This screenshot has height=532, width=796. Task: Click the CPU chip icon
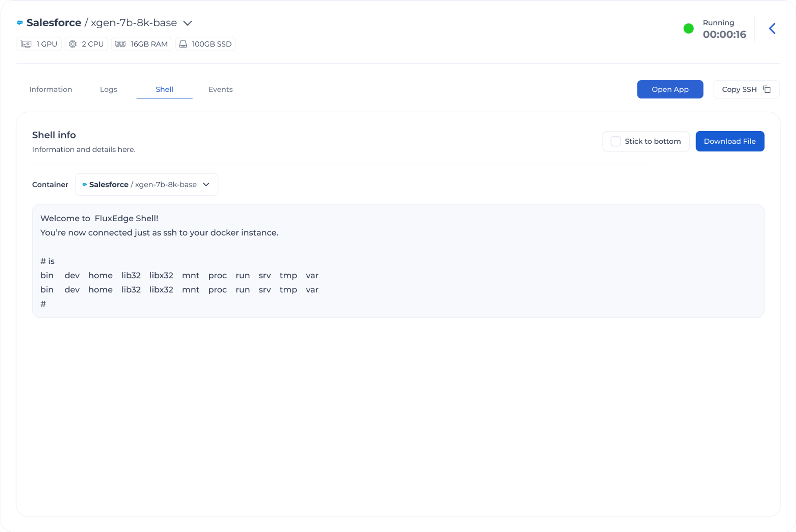tap(73, 44)
